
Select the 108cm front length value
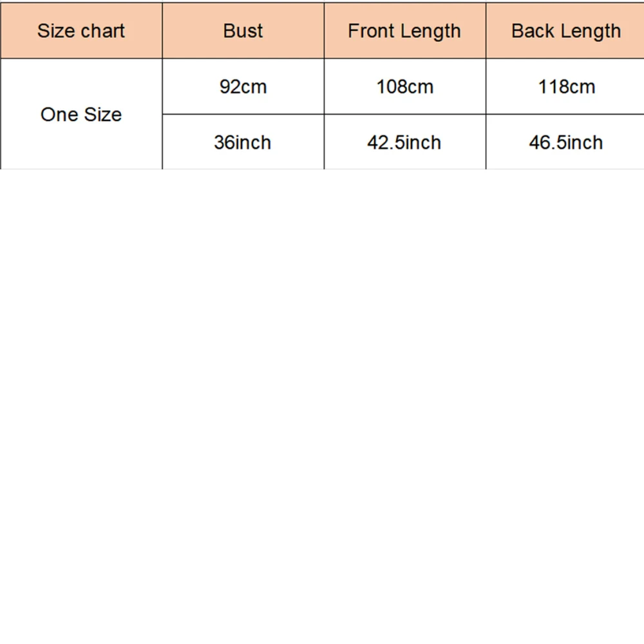[x=404, y=87]
